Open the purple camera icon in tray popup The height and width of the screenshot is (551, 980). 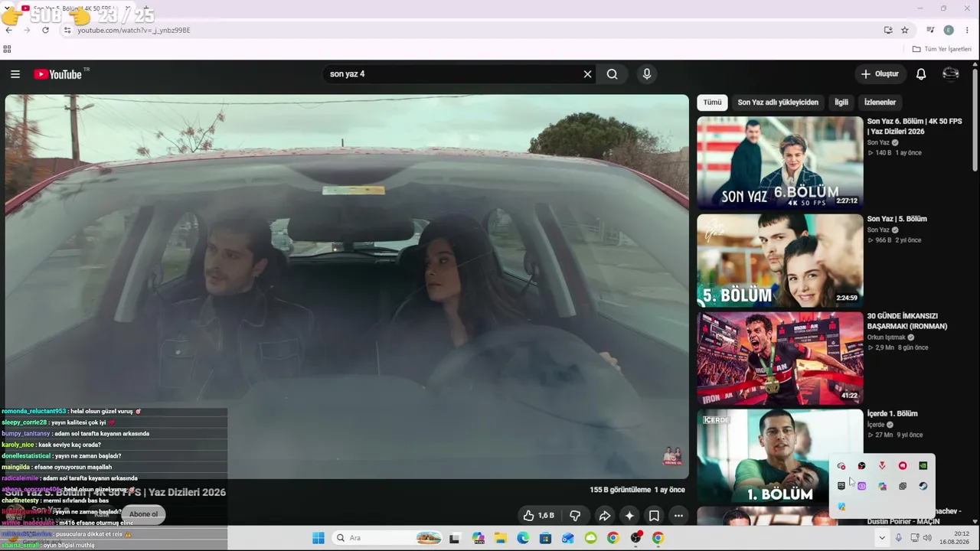pyautogui.click(x=861, y=486)
